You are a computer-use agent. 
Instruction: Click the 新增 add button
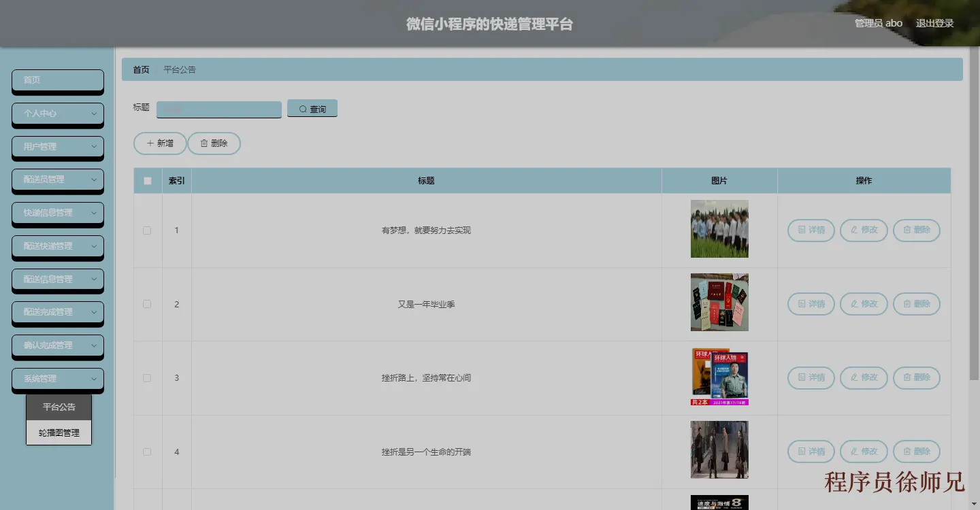pyautogui.click(x=160, y=143)
